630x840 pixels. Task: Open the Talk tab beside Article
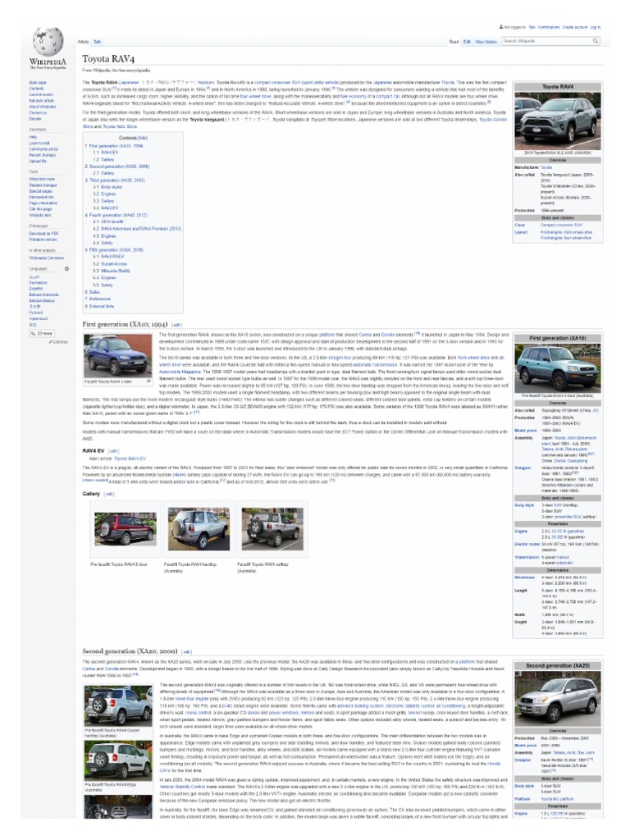point(97,42)
